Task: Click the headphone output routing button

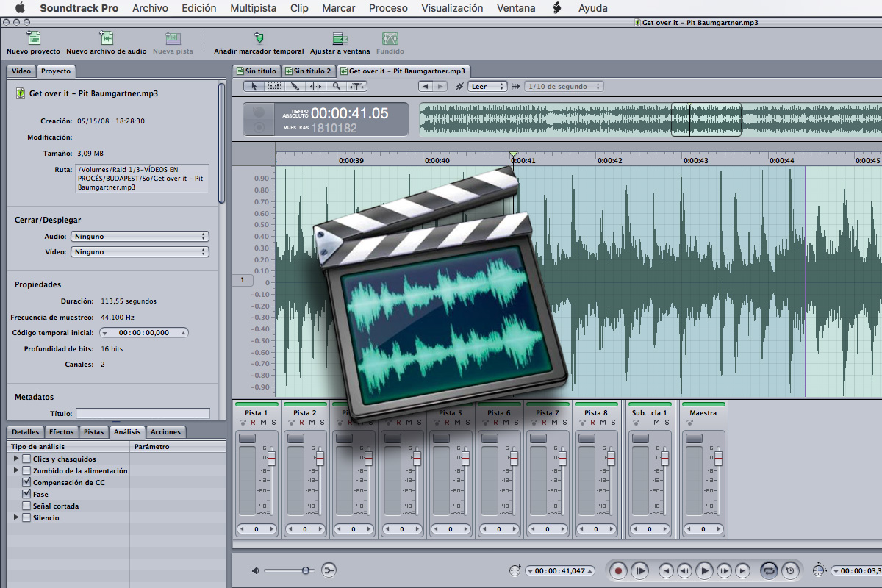Action: tap(329, 570)
